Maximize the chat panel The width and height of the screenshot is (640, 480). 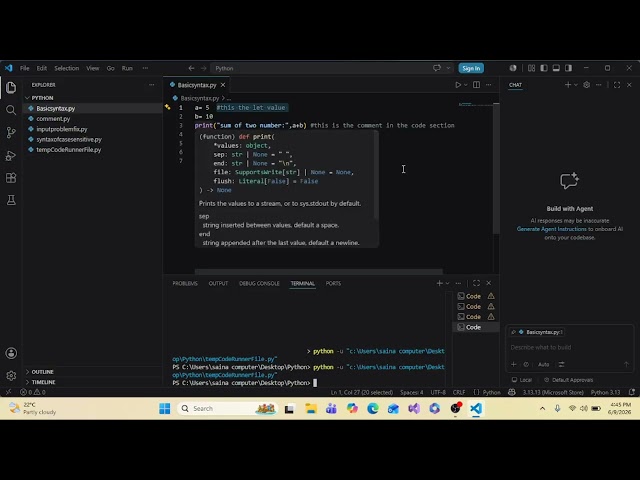click(x=617, y=85)
